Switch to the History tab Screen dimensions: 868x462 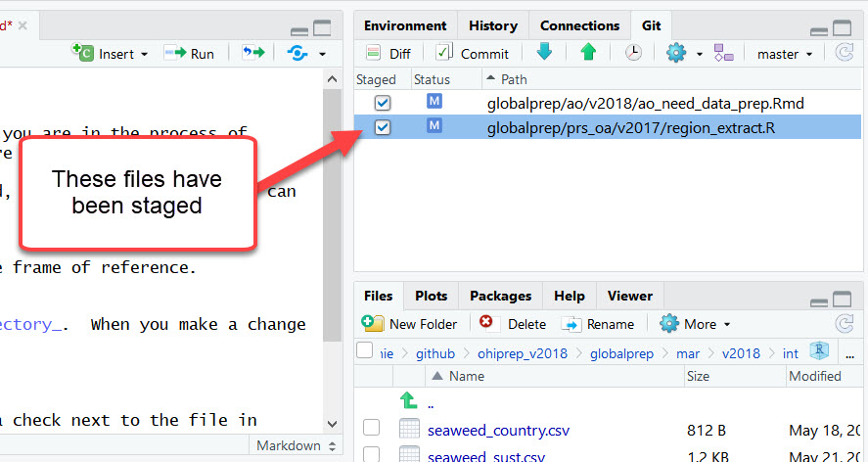[492, 26]
